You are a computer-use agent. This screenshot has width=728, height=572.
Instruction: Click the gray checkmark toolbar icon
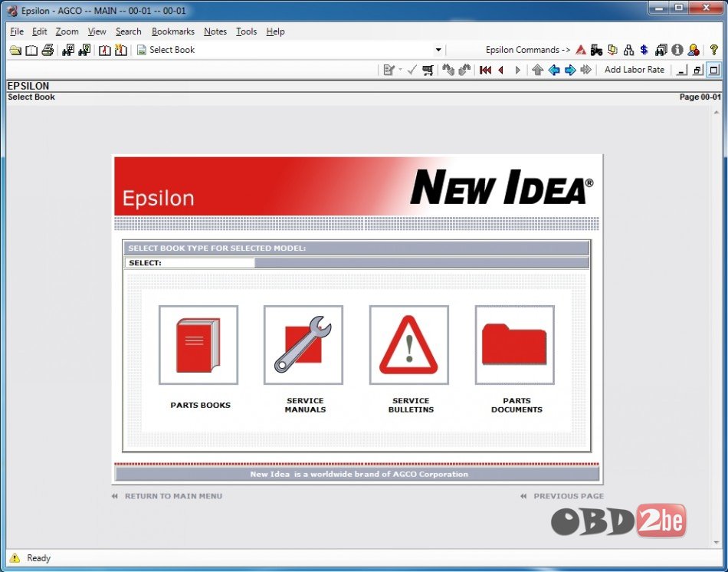point(412,71)
